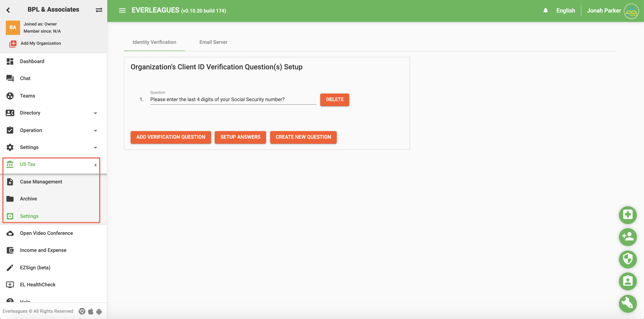
Task: Delete the Social Security question
Action: point(335,100)
